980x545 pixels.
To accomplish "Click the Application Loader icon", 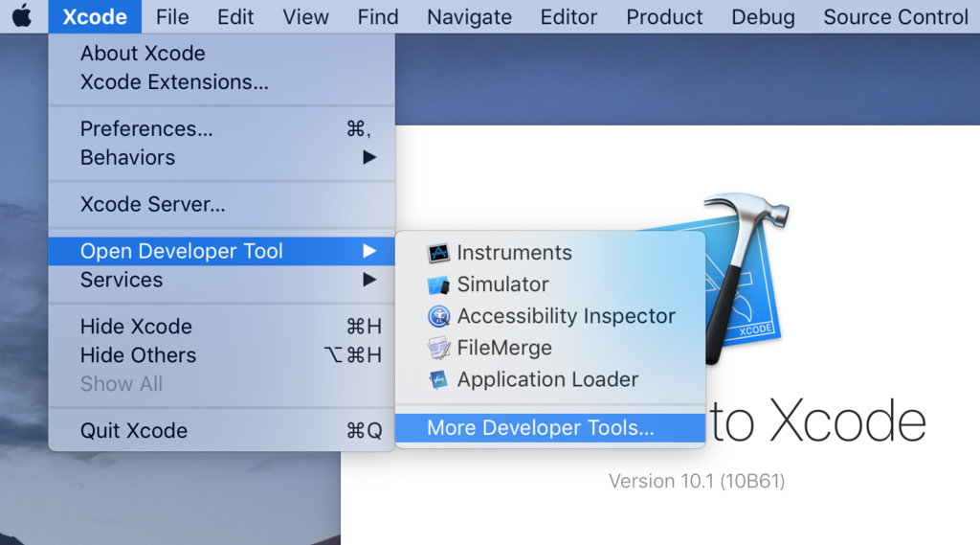I will coord(438,379).
